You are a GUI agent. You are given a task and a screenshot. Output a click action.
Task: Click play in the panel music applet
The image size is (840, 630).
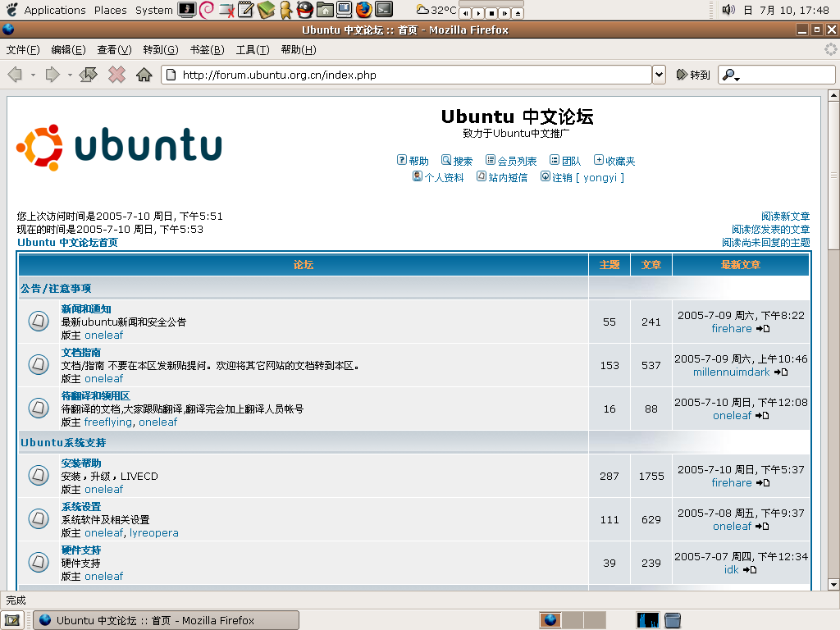[x=478, y=13]
